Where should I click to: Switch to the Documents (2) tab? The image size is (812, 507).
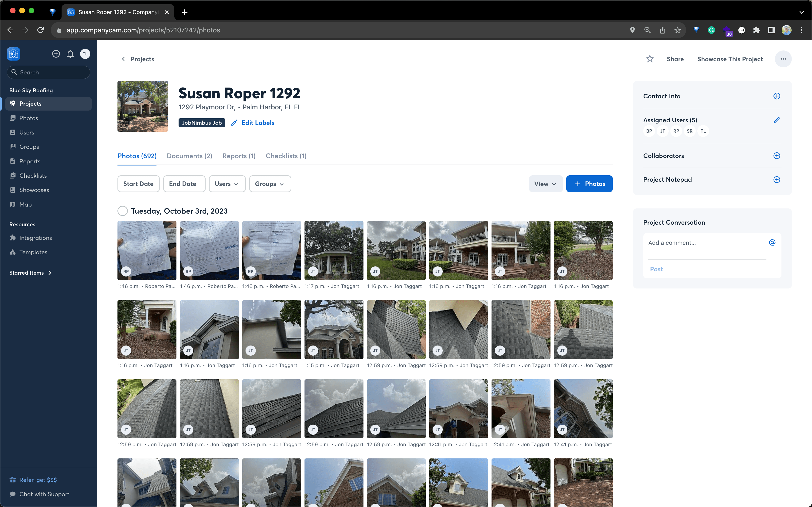coord(189,156)
